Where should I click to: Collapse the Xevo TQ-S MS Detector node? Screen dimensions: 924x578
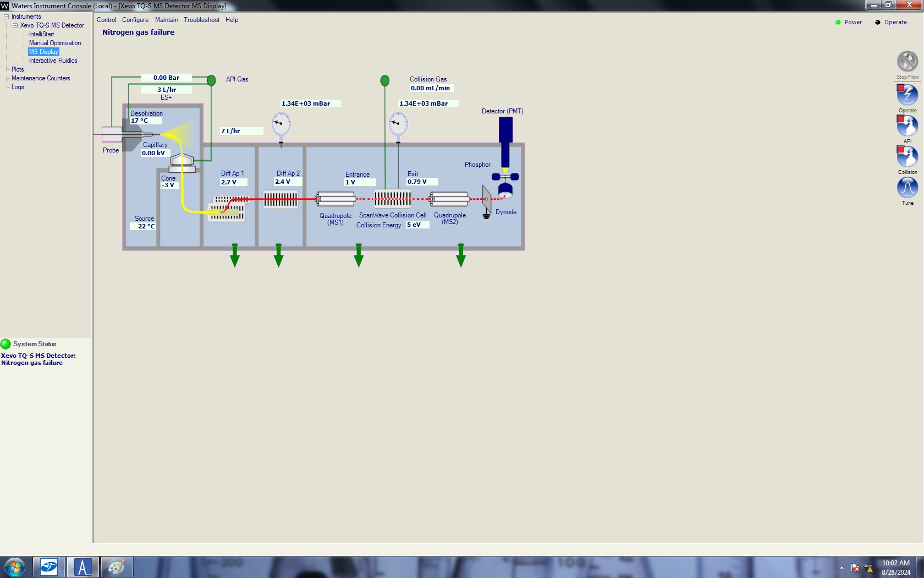pos(15,25)
